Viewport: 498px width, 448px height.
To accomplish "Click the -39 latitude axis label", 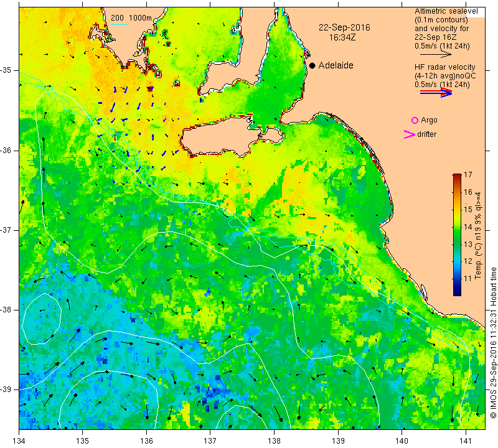I will [x=6, y=390].
